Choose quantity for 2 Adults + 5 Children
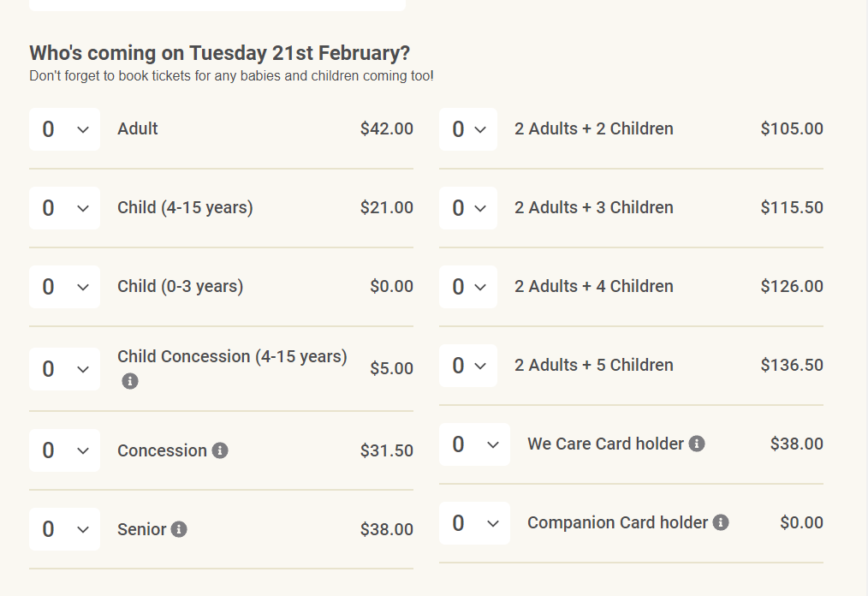The image size is (868, 596). tap(468, 366)
